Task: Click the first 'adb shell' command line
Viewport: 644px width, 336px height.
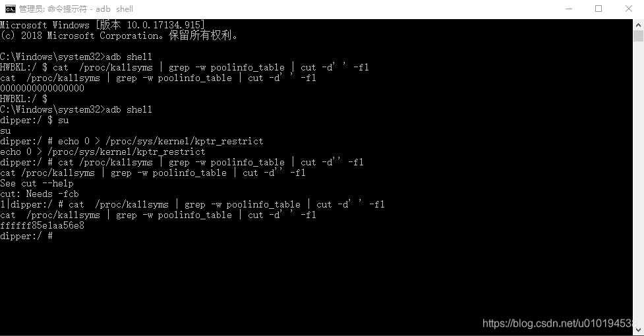Action: [x=76, y=57]
